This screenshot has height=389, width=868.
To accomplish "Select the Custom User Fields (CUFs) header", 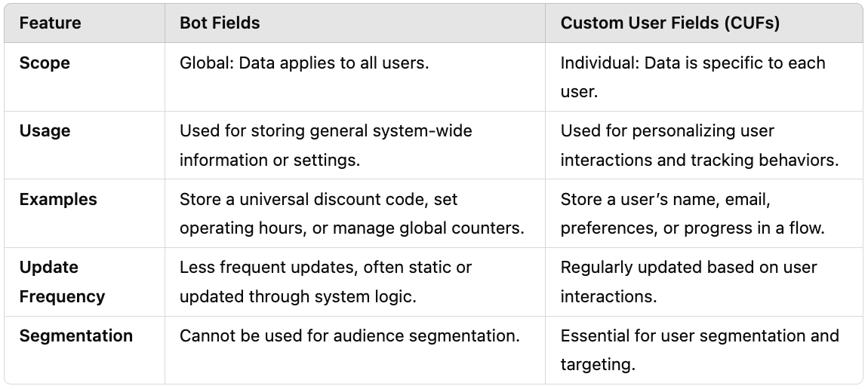I will (x=669, y=23).
